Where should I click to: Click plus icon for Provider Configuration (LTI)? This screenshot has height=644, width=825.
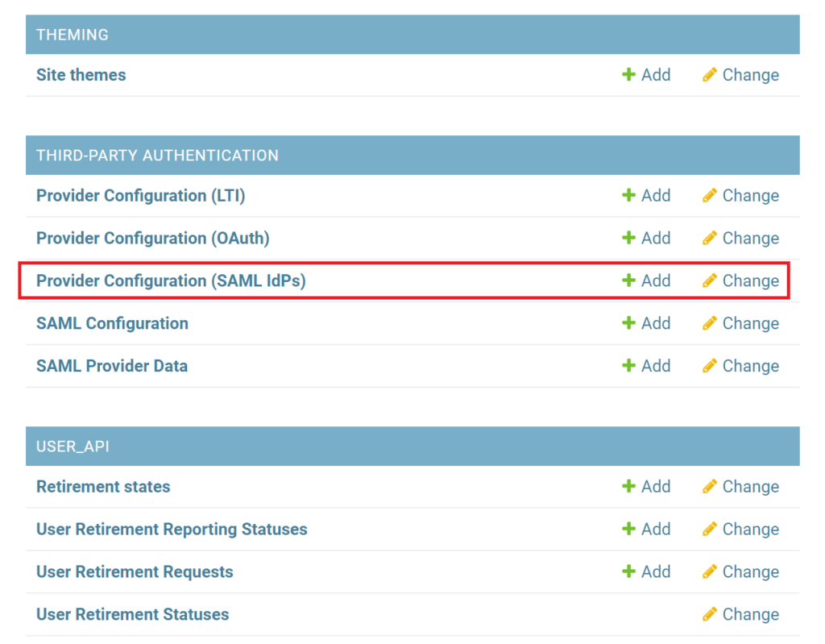[x=629, y=196]
